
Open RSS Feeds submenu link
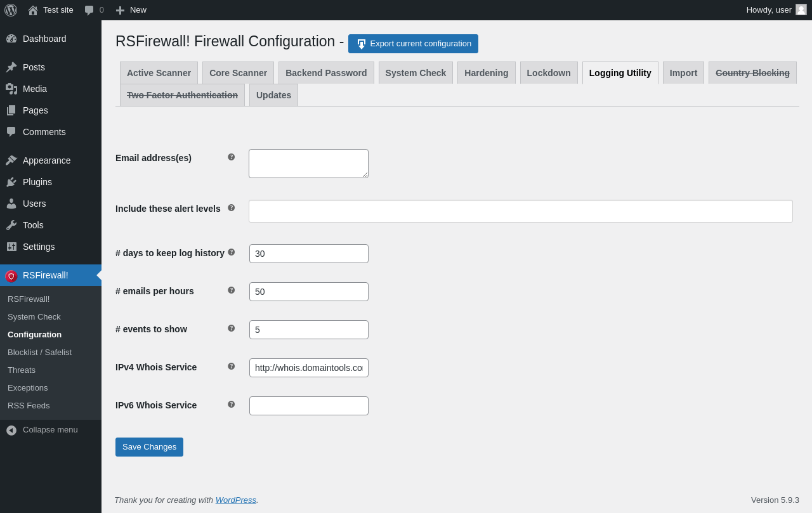point(29,405)
